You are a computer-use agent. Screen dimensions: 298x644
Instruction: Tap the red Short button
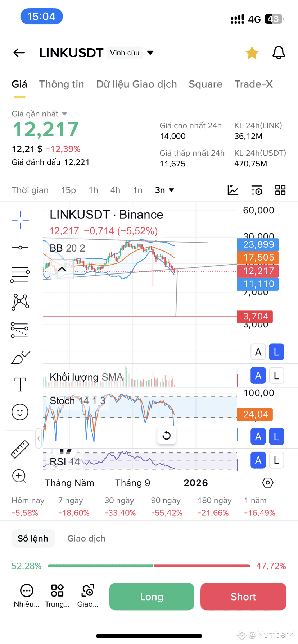(x=243, y=597)
